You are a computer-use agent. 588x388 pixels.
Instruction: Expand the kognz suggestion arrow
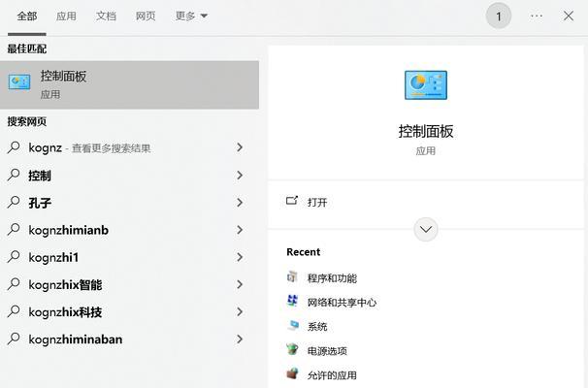240,147
